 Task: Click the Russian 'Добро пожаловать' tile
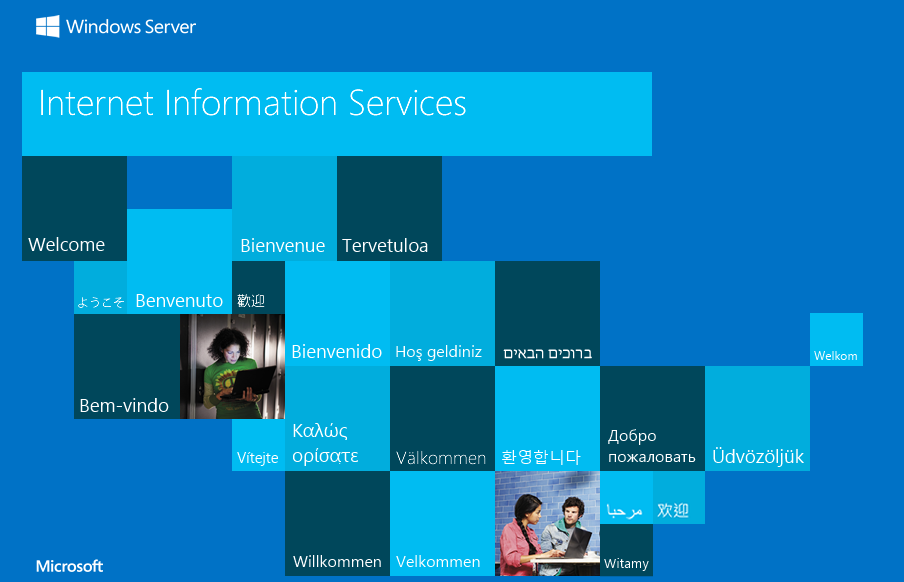coord(652,418)
